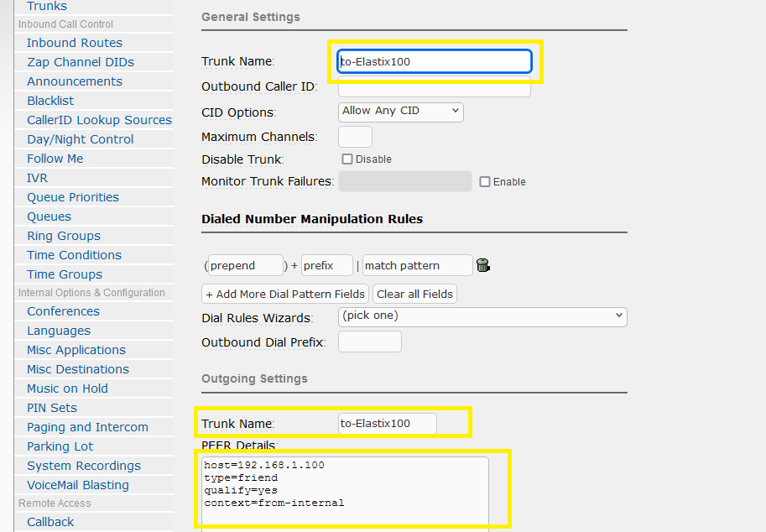This screenshot has width=766, height=532.
Task: Open Day/Night Control settings
Action: click(81, 139)
